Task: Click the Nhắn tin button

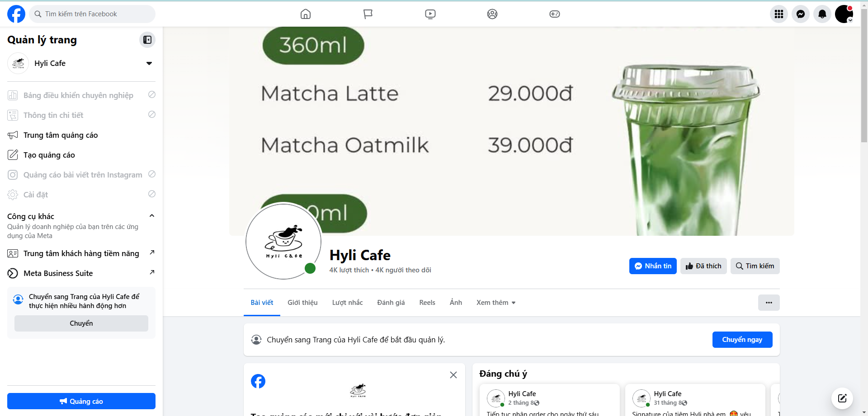Action: (653, 266)
